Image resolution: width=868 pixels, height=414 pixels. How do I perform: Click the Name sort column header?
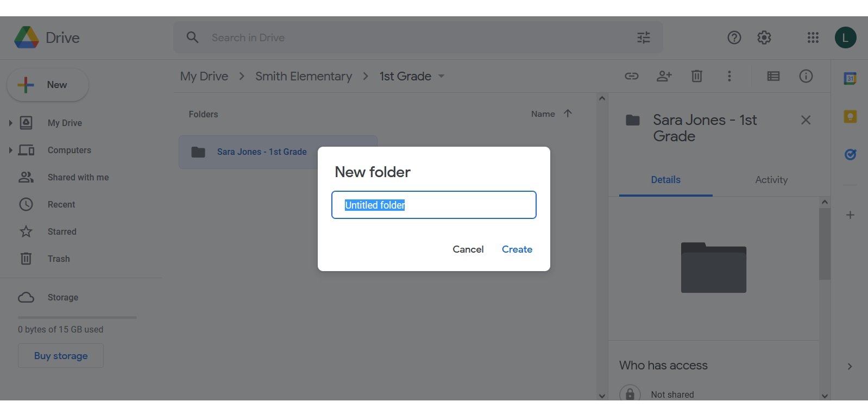pyautogui.click(x=543, y=114)
